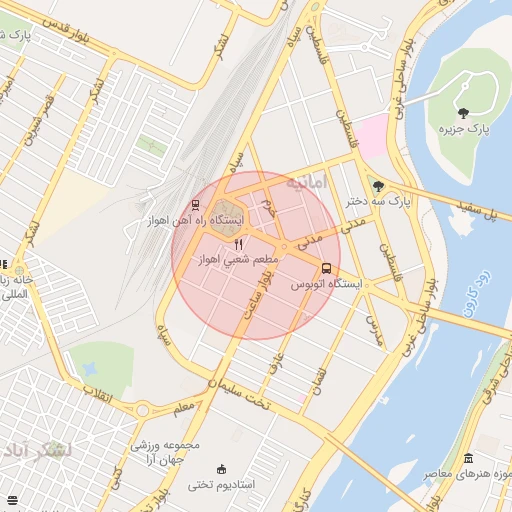The image size is (512, 512).
Task: Click the blue pond in the green park
Action: [89, 369]
